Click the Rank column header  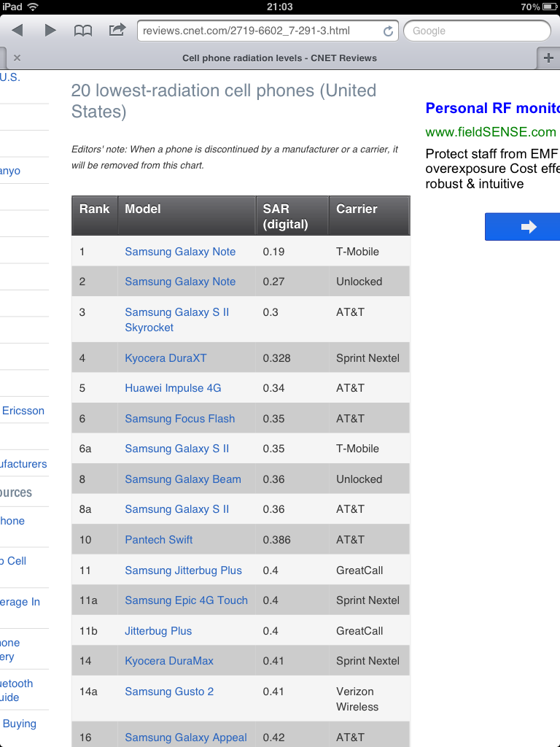tap(94, 215)
